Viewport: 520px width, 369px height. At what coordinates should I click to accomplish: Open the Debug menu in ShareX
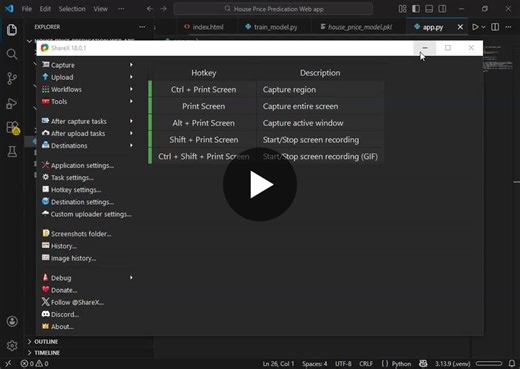click(x=61, y=278)
